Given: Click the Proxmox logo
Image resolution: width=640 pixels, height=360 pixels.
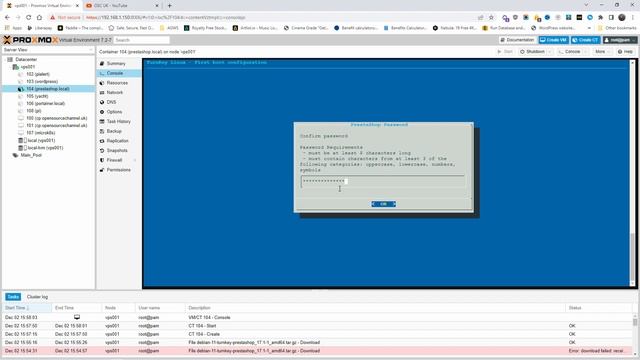Looking at the screenshot, I should click(x=31, y=40).
